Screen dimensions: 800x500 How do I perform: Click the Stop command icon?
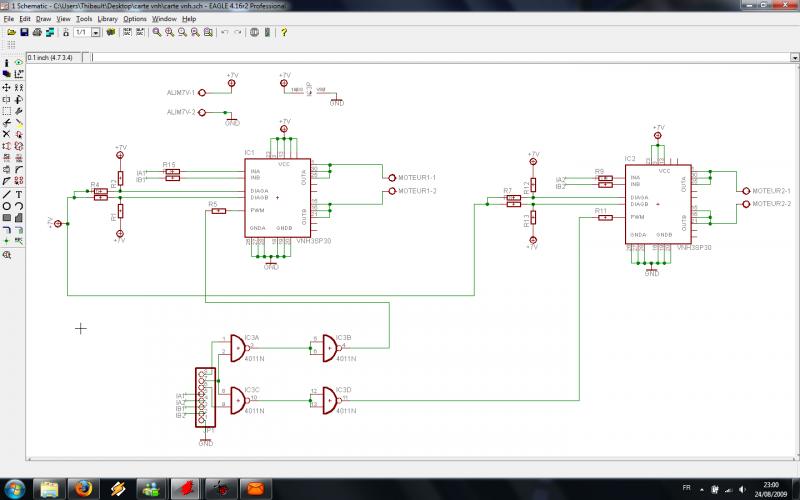(x=254, y=32)
